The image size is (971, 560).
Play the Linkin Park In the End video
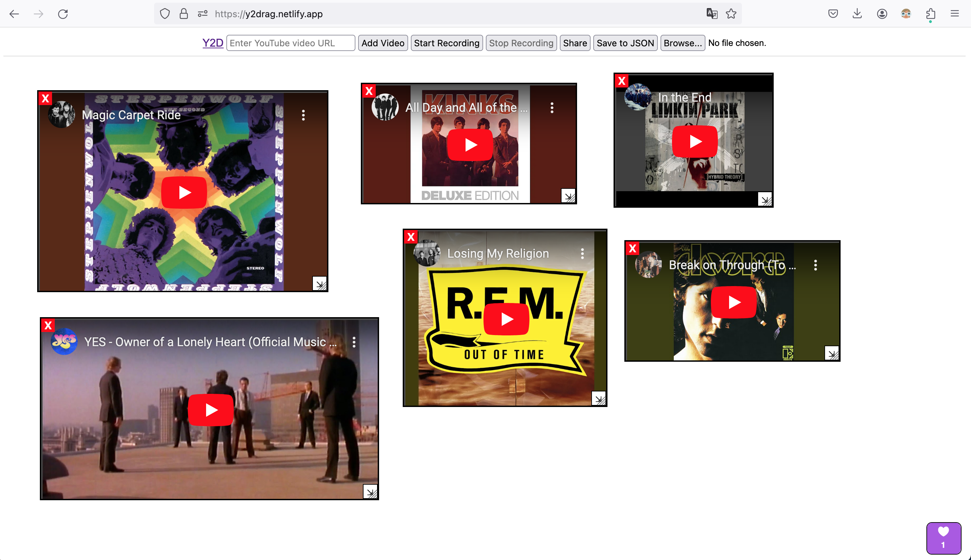click(695, 142)
